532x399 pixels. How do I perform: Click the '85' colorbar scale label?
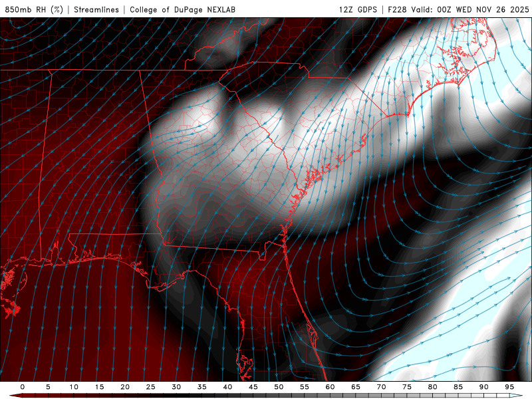[458, 387]
